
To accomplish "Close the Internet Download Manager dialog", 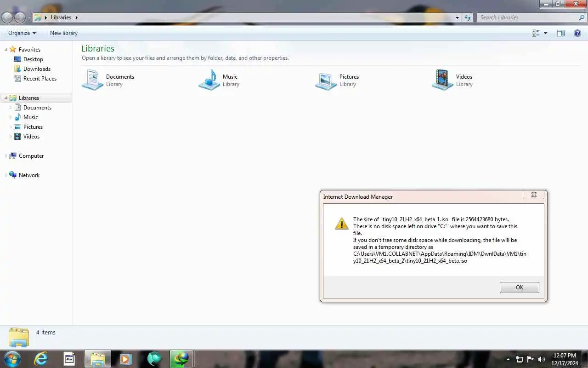I will tap(534, 195).
